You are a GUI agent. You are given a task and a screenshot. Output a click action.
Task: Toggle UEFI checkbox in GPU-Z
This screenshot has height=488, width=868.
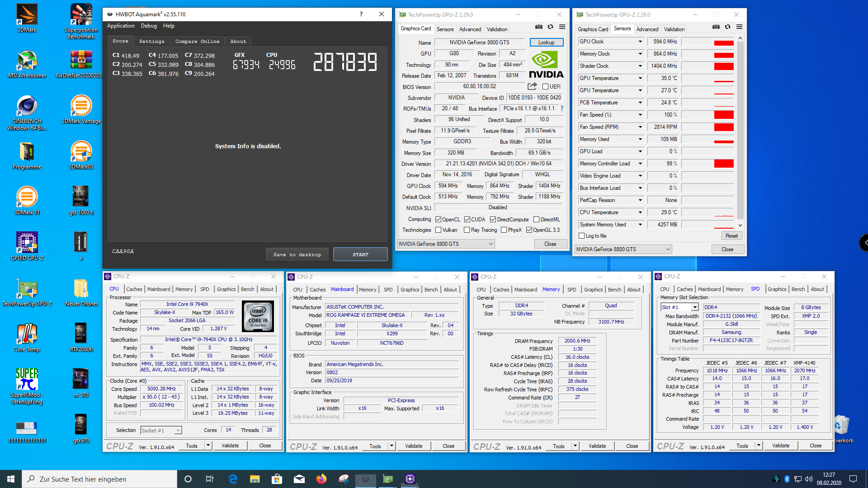point(545,87)
